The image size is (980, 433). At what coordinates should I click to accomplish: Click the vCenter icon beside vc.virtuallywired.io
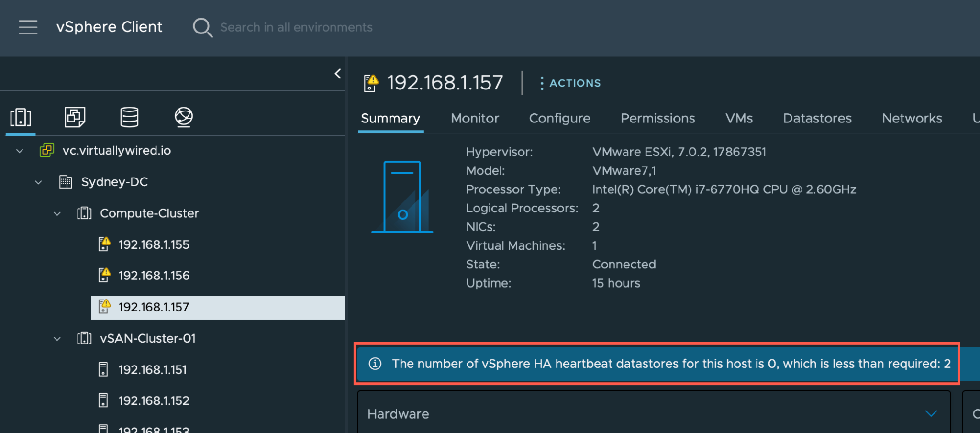click(46, 150)
